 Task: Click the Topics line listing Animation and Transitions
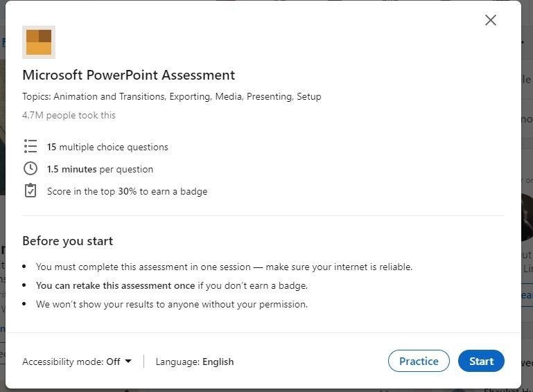171,96
